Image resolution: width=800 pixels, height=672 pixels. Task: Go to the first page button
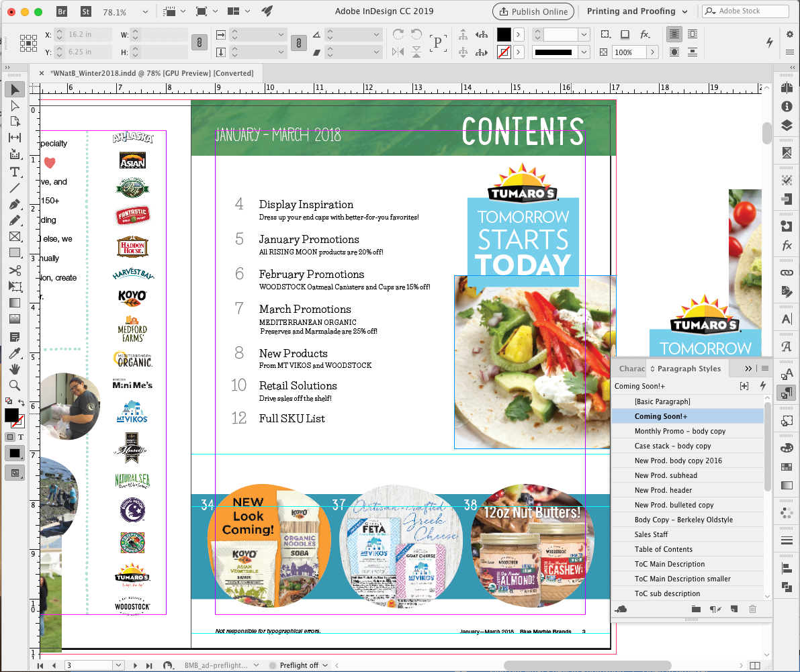click(x=40, y=665)
